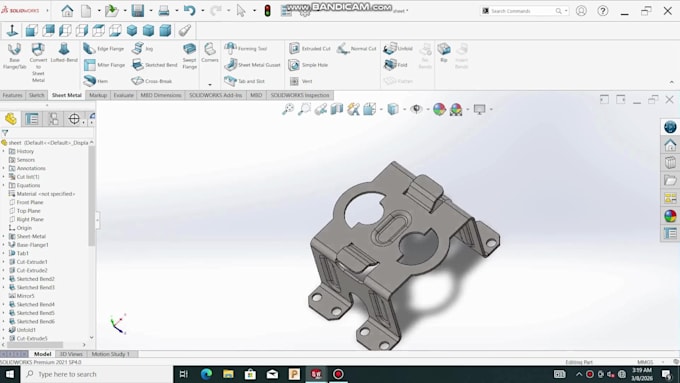The height and width of the screenshot is (383, 680).
Task: Switch to the Sketch tab
Action: (36, 95)
